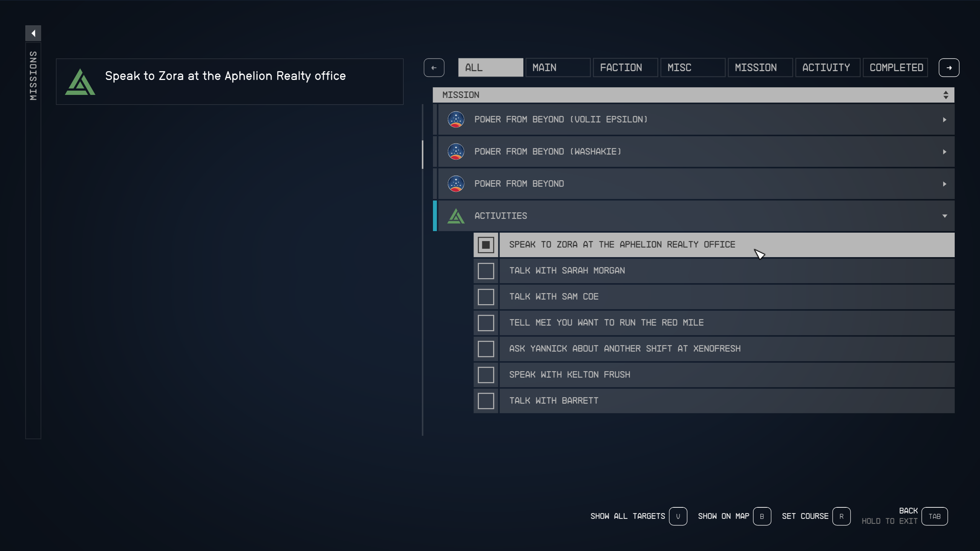Select Tell Mei You Want Red Mile row
The width and height of the screenshot is (980, 551).
click(727, 323)
